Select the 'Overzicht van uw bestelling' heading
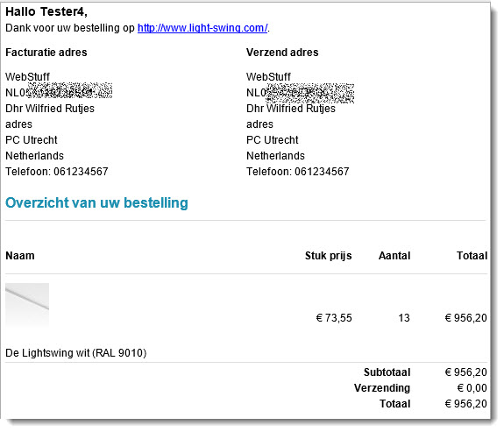 pos(96,202)
